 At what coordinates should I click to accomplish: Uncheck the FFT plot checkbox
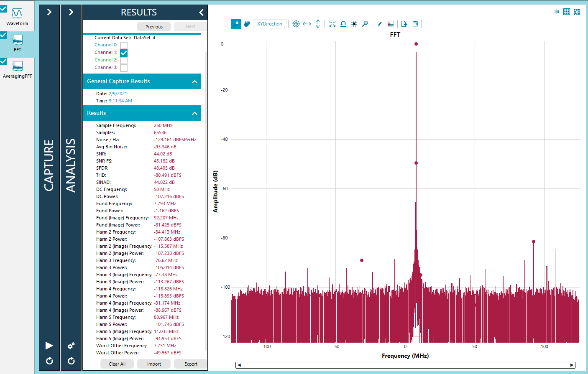click(3, 35)
